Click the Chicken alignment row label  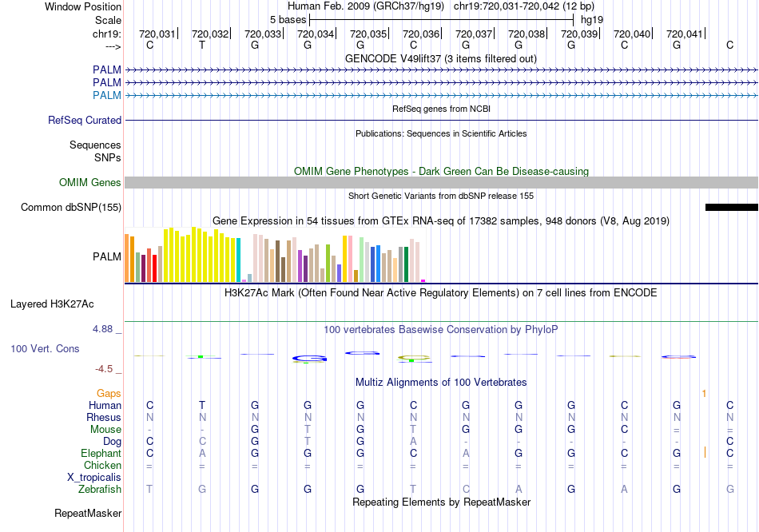pyautogui.click(x=102, y=465)
